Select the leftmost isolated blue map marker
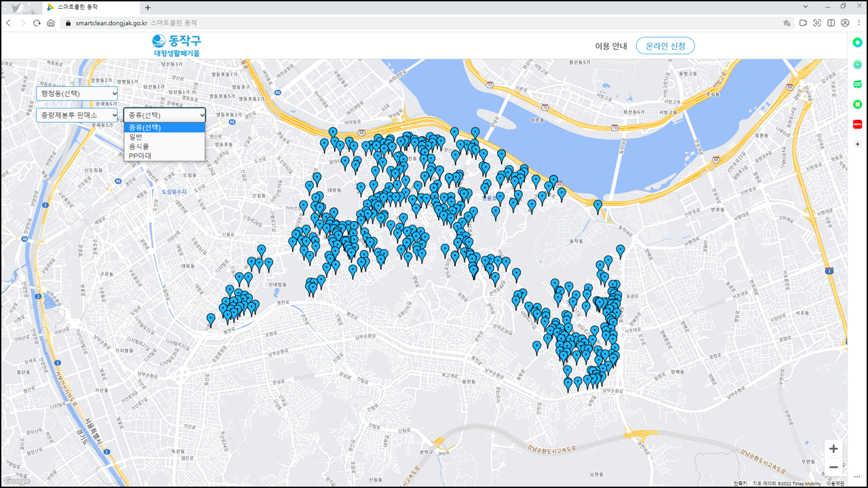 click(x=211, y=319)
